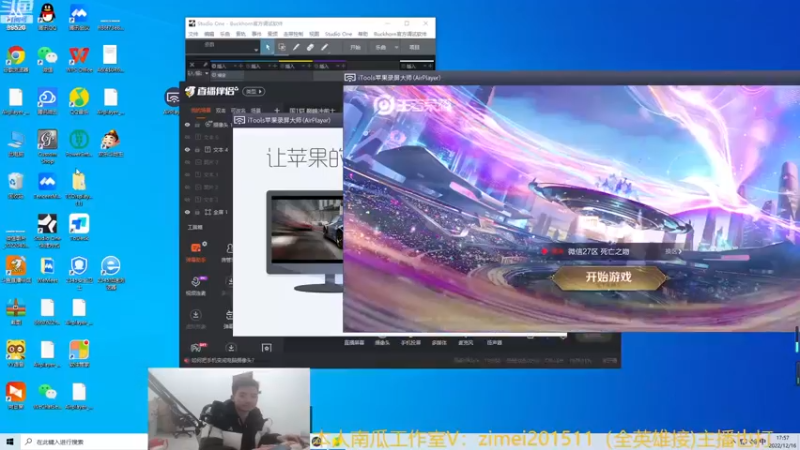The image size is (800, 450).
Task: Select the arrow pointer tool in Studio One
Action: (267, 47)
